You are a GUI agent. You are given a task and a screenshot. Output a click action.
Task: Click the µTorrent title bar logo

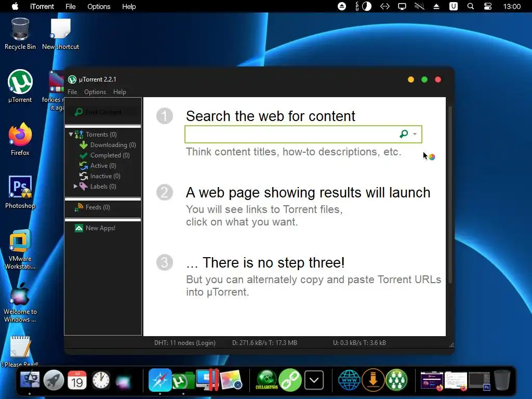(x=72, y=79)
